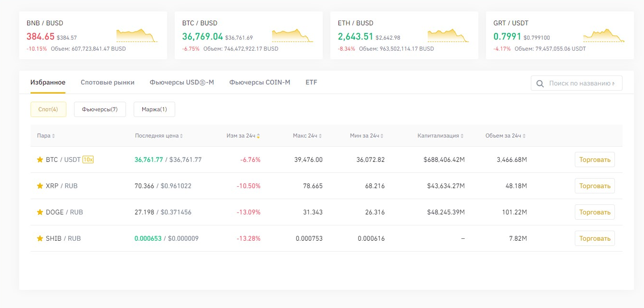
Task: Click the -13.28% change for SHIB
Action: [x=249, y=238]
